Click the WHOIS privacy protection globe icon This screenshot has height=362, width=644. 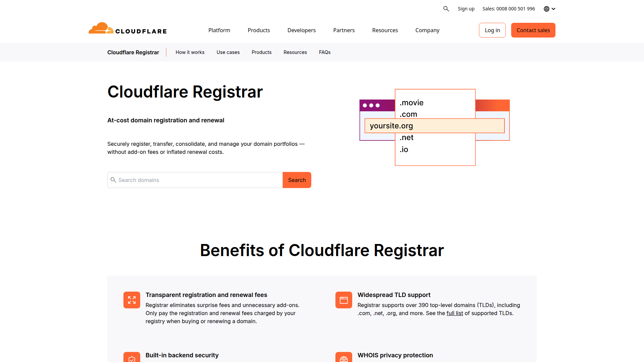pos(344,357)
